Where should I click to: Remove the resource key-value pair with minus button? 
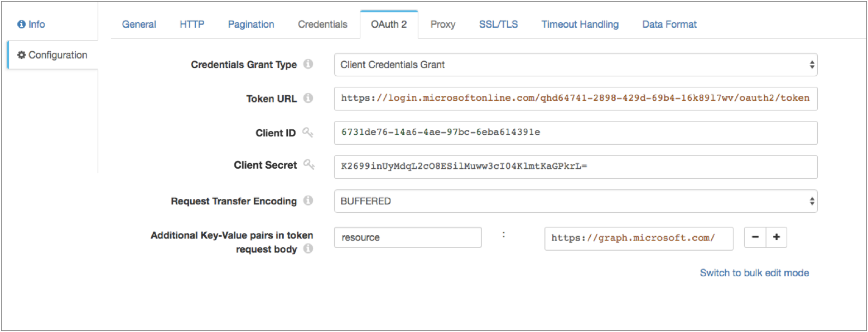[755, 237]
